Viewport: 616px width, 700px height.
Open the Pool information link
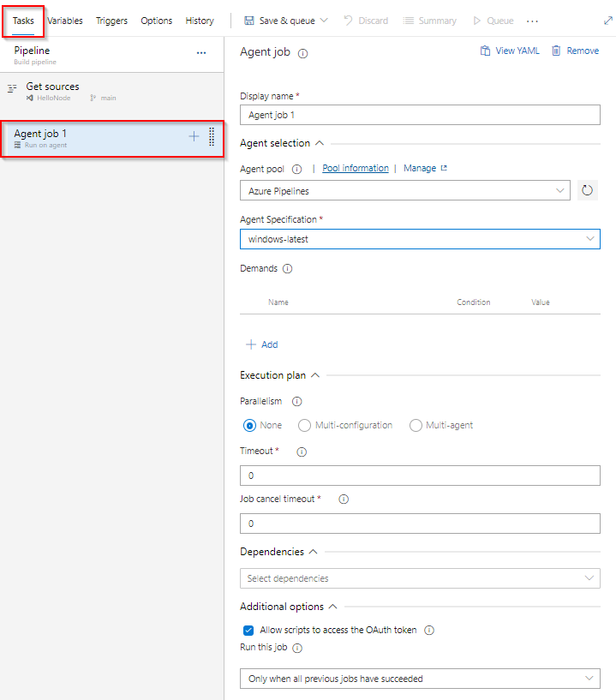click(355, 168)
